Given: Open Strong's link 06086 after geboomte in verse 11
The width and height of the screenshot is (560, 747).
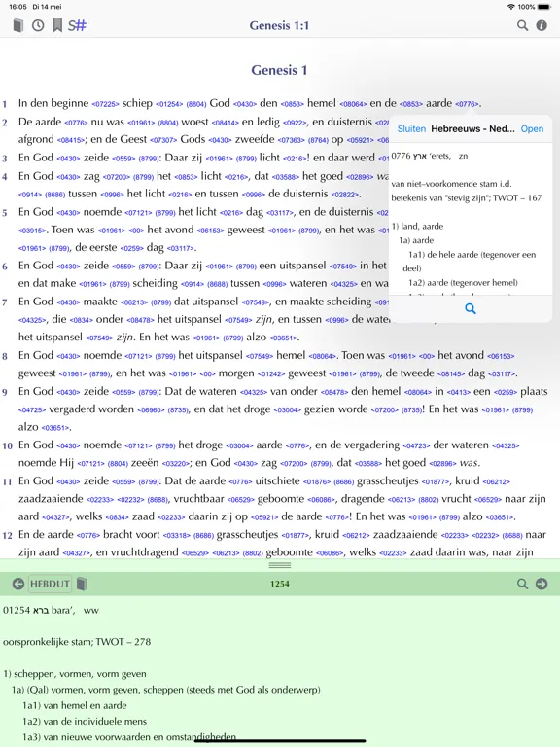Looking at the screenshot, I should 322,499.
